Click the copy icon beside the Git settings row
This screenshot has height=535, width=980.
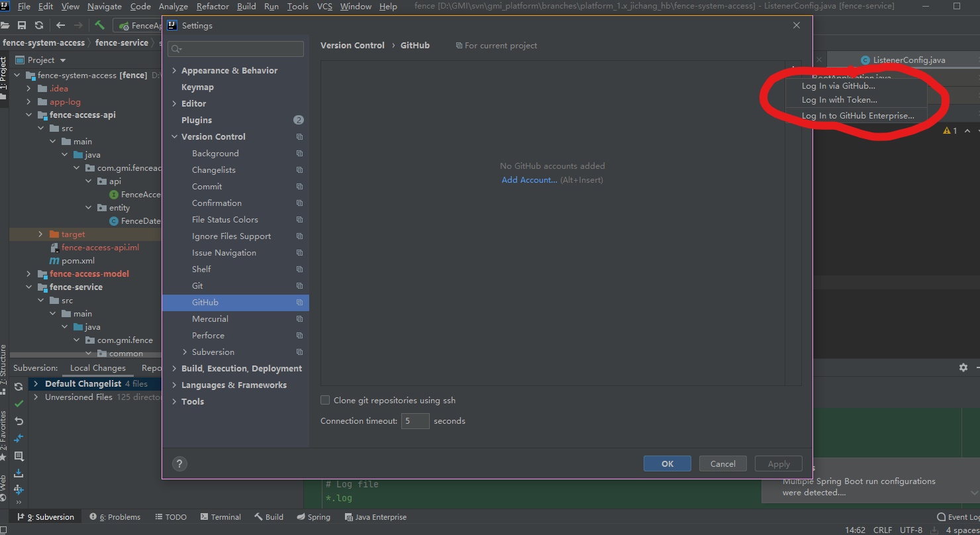click(299, 286)
